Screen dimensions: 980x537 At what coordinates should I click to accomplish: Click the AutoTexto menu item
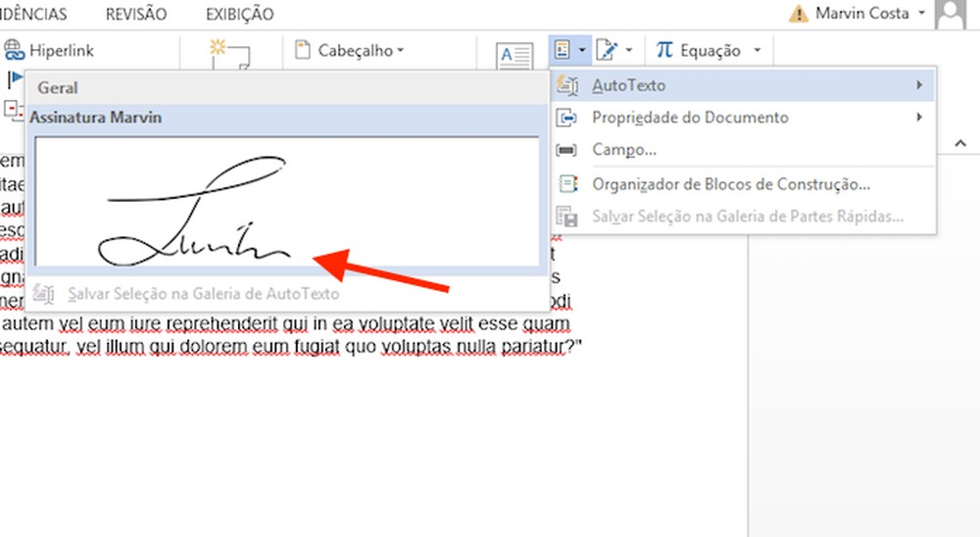click(743, 85)
